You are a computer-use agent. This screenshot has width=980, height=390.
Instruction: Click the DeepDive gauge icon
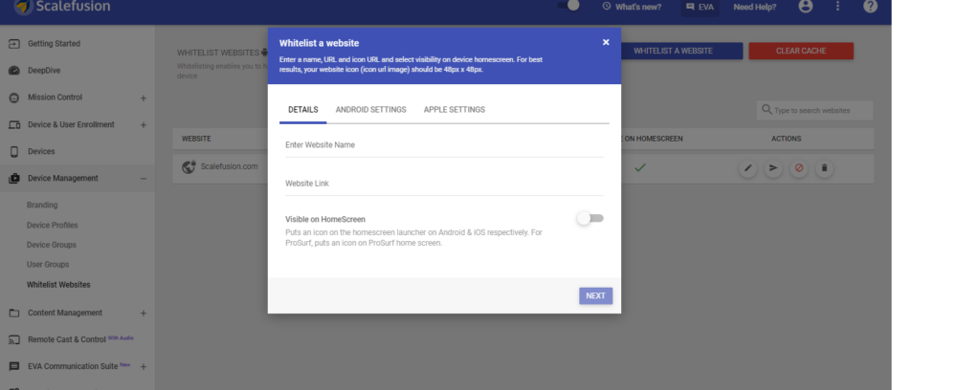coord(13,71)
